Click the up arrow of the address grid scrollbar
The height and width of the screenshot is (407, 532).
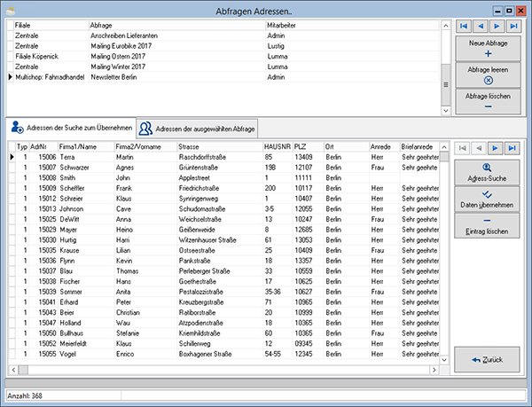tap(444, 147)
